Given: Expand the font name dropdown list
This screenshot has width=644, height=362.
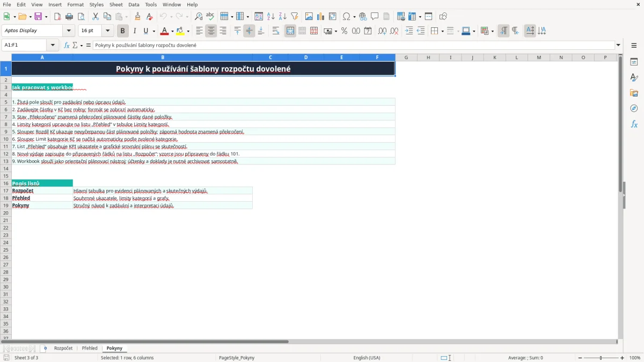Looking at the screenshot, I should [69, 31].
